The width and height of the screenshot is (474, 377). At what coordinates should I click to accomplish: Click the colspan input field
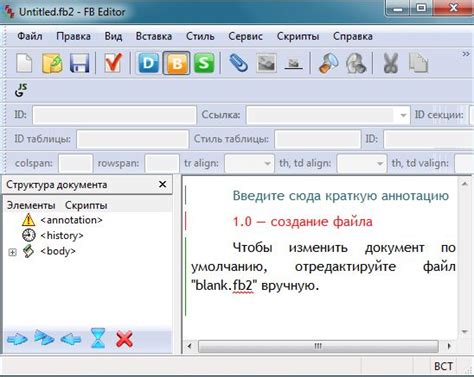[x=75, y=163]
